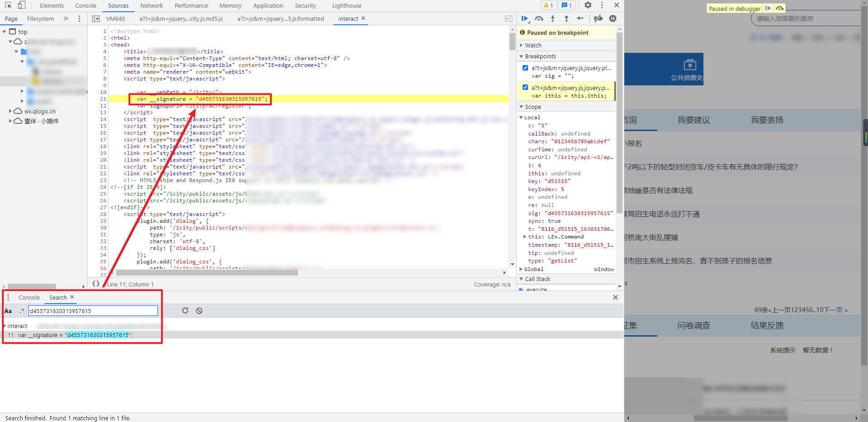Viewport: 868px width, 422px height.
Task: Toggle the 'var ithis' breakpoint checkbox
Action: click(525, 88)
